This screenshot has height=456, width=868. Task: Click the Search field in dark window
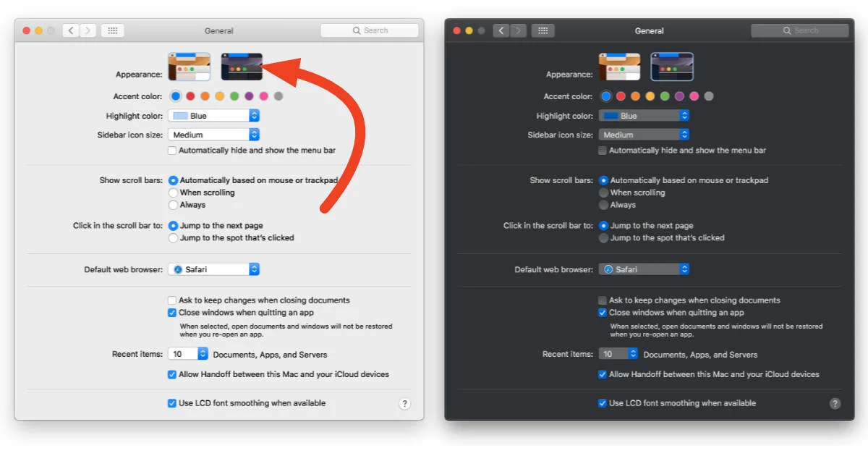tap(800, 30)
